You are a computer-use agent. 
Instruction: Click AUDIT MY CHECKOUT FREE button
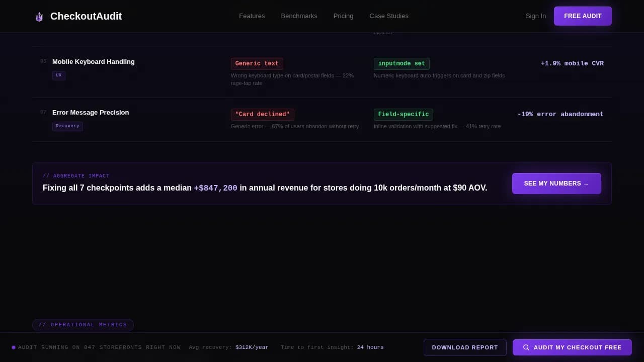tap(572, 347)
